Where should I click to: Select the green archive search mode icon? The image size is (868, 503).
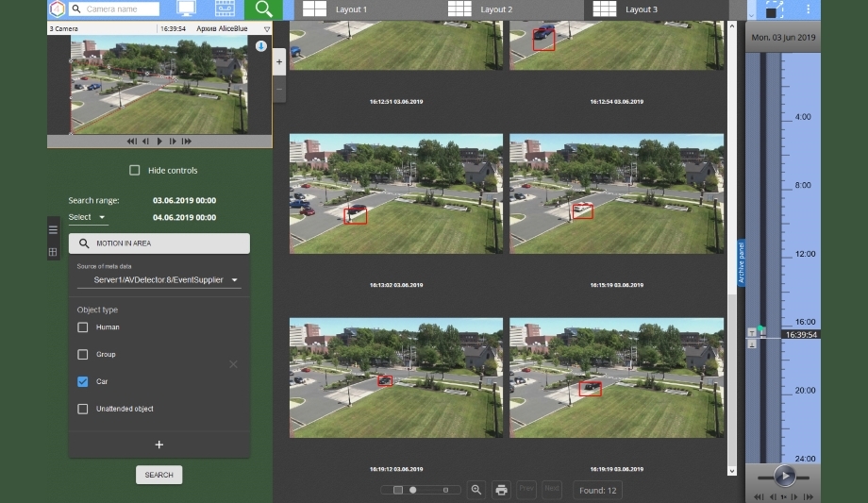coord(263,9)
